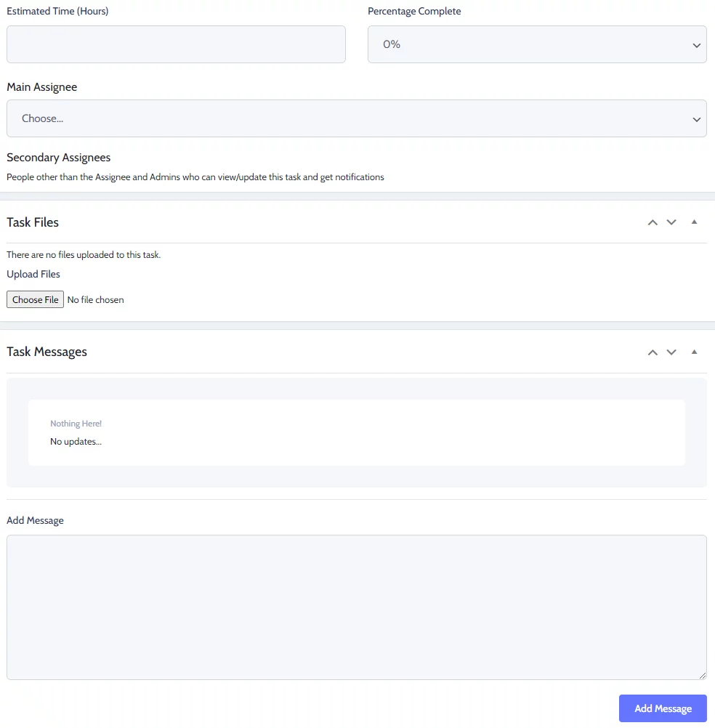This screenshot has width=715, height=728.
Task: Move the Task Files panel down
Action: pos(671,222)
